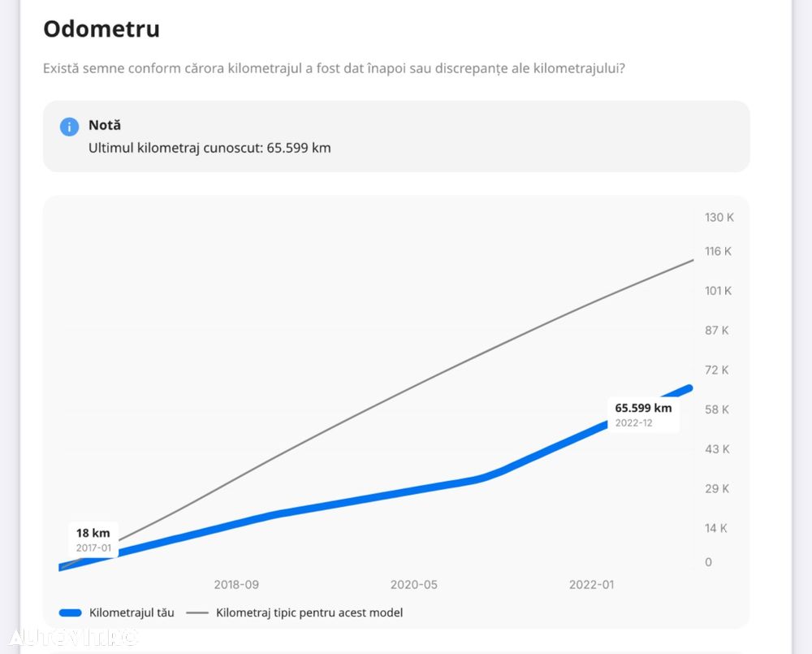Image resolution: width=812 pixels, height=654 pixels.
Task: Click the Odometru section heading
Action: [x=101, y=29]
